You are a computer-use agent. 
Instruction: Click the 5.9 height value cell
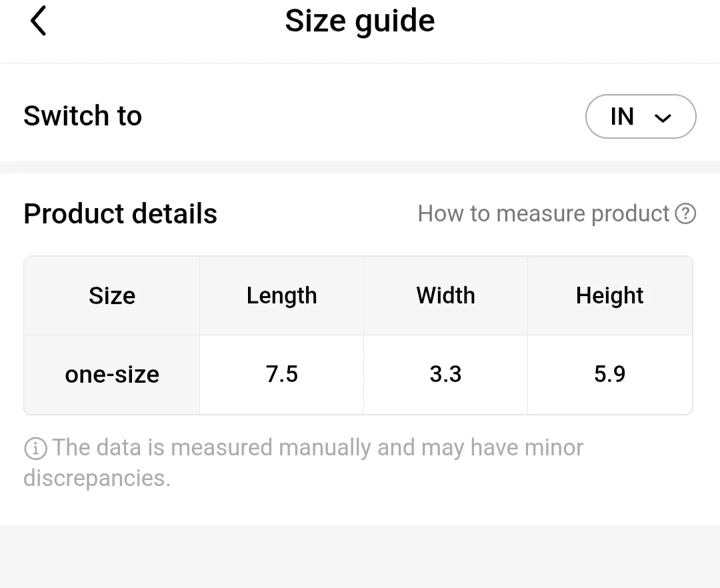[x=609, y=375]
